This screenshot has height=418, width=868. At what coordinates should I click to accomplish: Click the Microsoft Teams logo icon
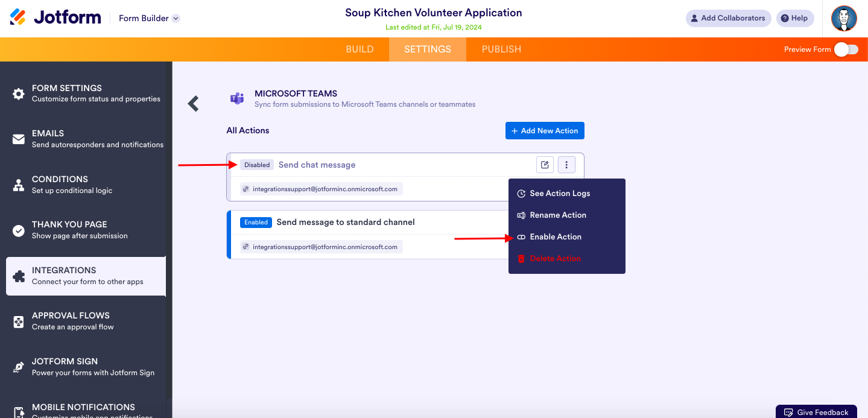[x=237, y=98]
